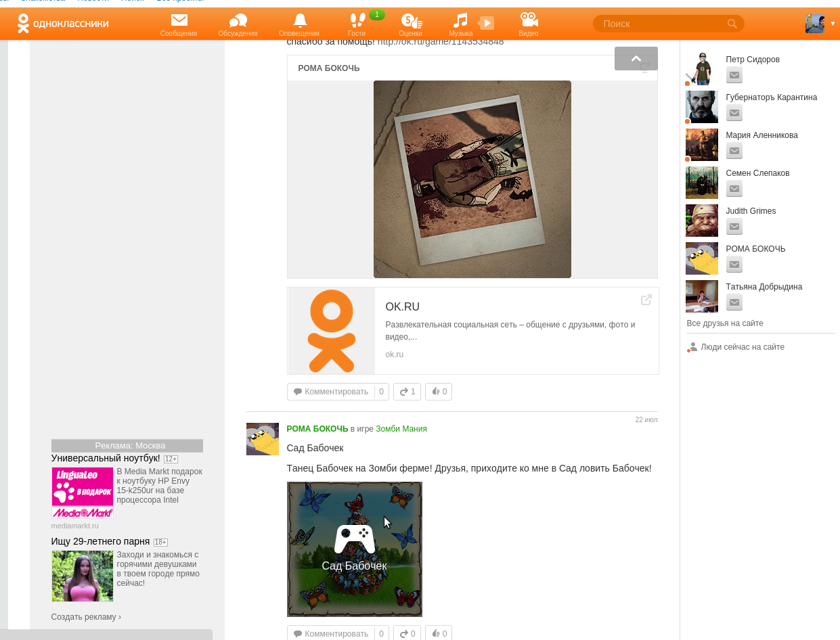Send message to Judith Grimes
Image resolution: width=840 pixels, height=640 pixels.
pos(734,227)
